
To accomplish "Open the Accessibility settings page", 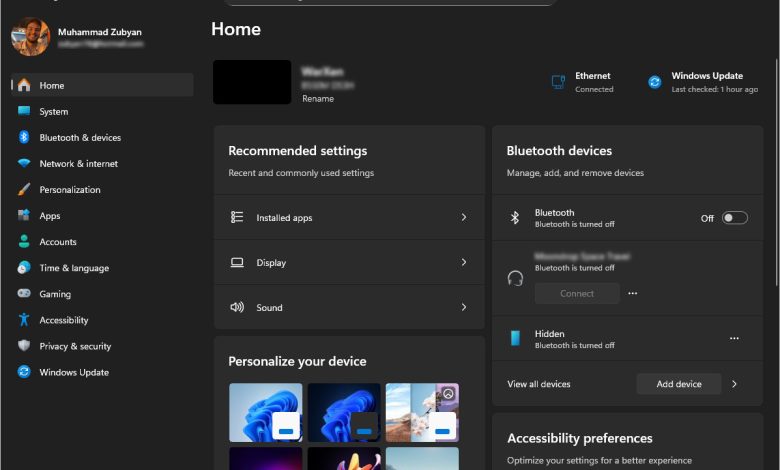I will tap(102, 320).
